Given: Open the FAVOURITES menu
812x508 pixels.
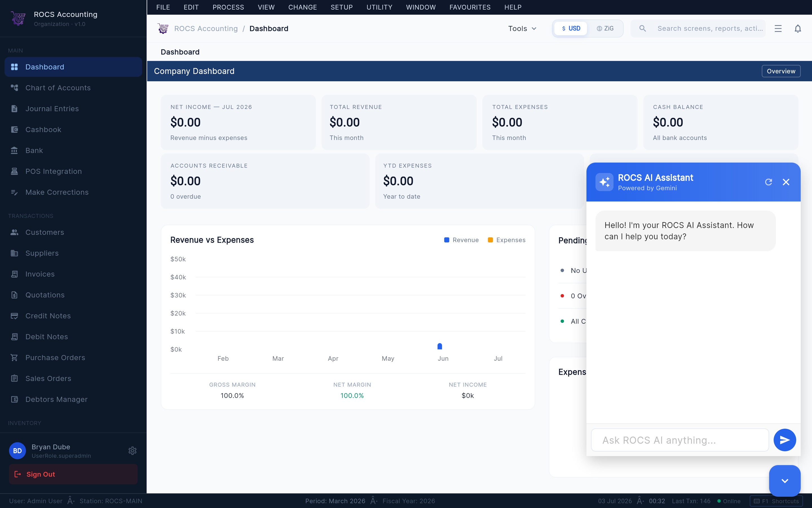Looking at the screenshot, I should coord(470,7).
